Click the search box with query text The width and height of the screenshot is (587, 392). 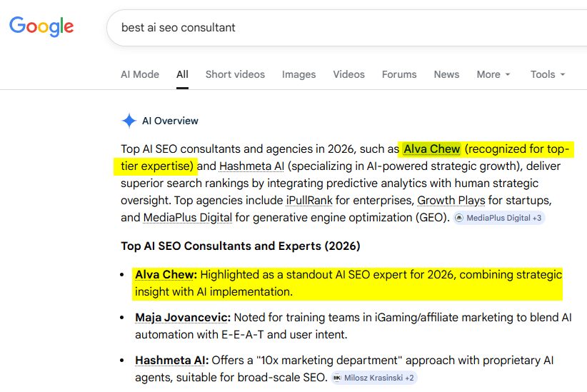[343, 28]
